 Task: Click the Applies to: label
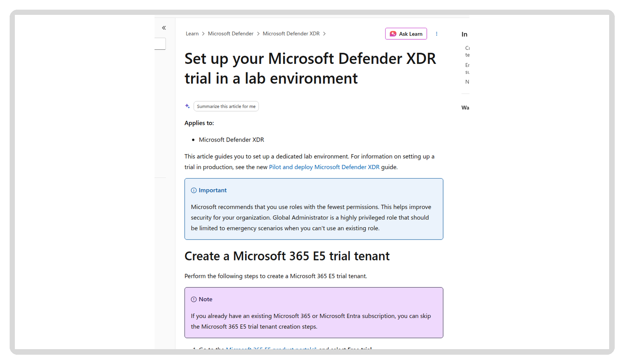(x=199, y=123)
